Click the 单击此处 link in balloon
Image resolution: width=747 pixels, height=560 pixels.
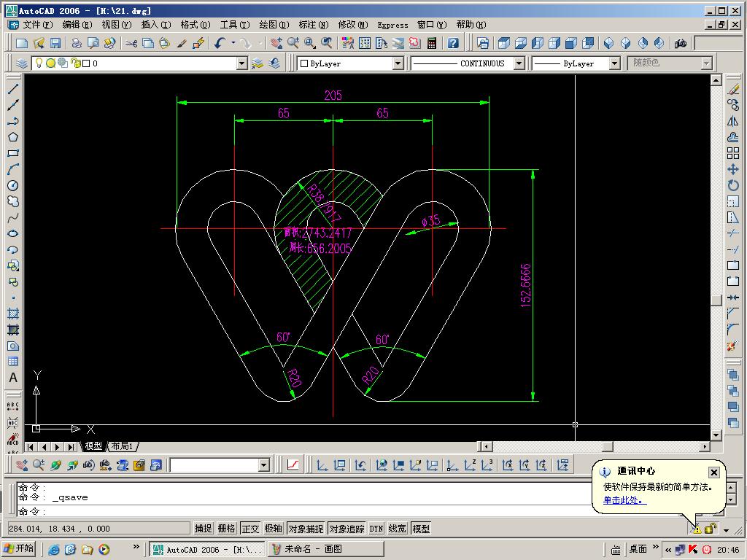click(624, 500)
